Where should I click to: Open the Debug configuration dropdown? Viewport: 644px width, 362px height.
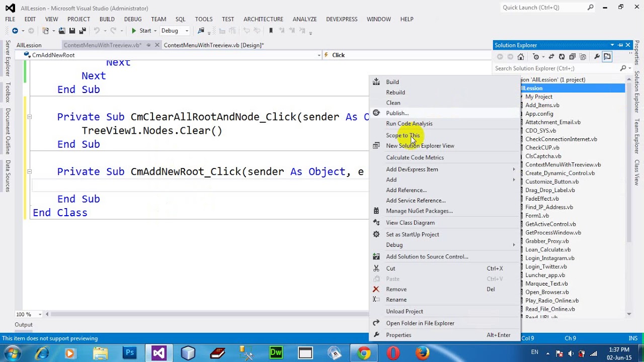point(187,31)
